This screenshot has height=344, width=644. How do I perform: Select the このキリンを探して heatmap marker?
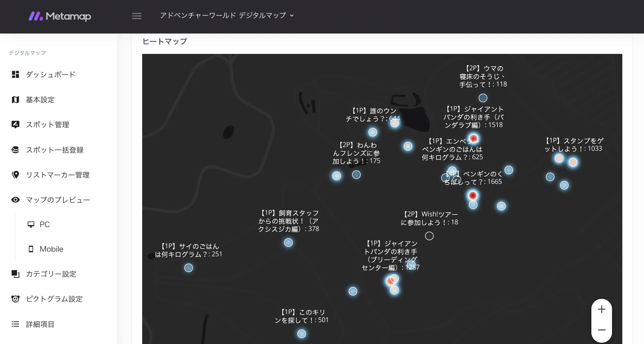pyautogui.click(x=302, y=334)
